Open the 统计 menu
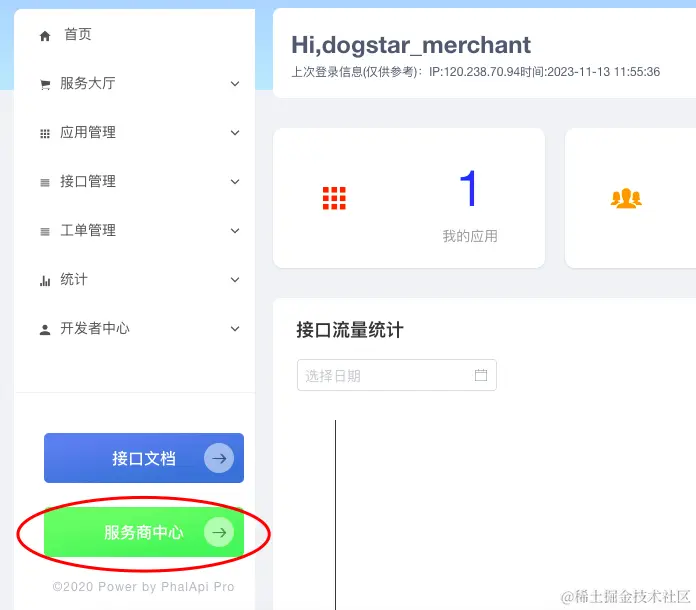This screenshot has height=610, width=696. (135, 279)
